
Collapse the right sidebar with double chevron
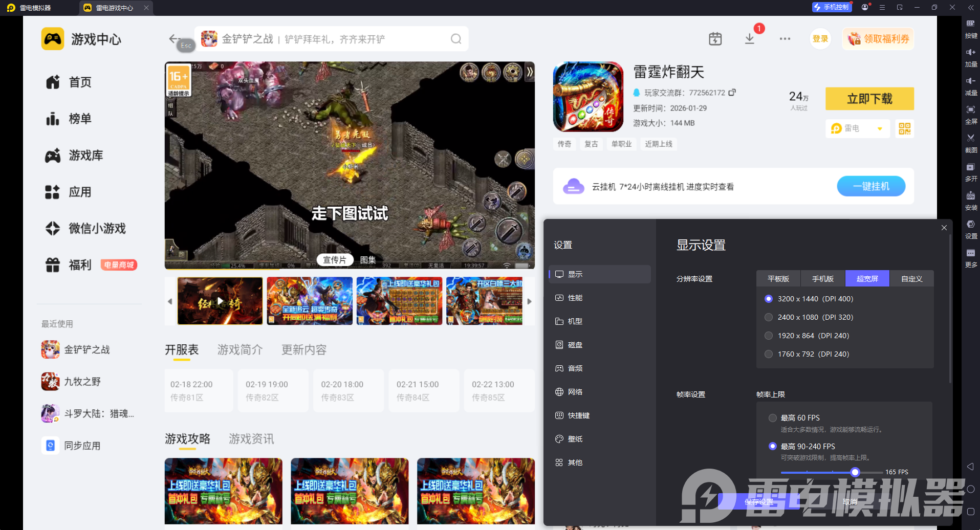pos(971,7)
